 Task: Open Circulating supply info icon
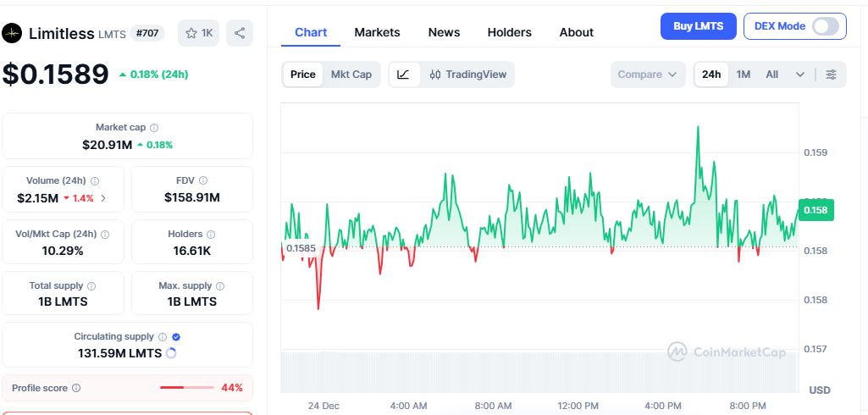pyautogui.click(x=163, y=337)
